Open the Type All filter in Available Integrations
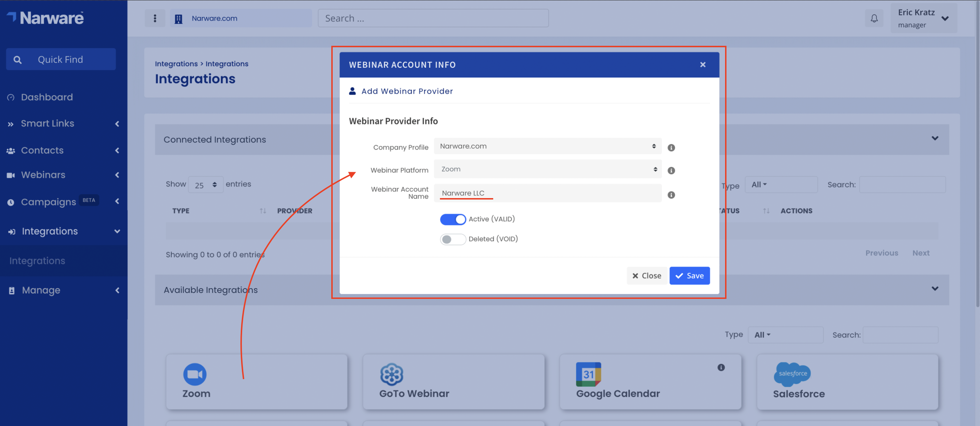The height and width of the screenshot is (426, 980). point(785,335)
